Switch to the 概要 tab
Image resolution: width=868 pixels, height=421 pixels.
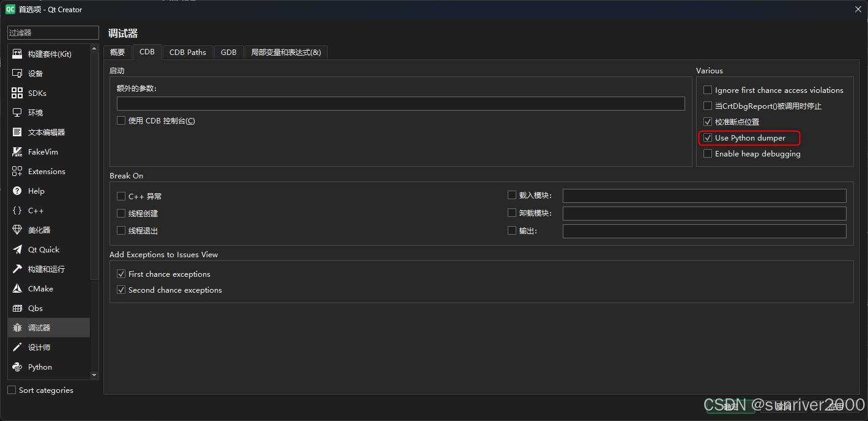(117, 53)
